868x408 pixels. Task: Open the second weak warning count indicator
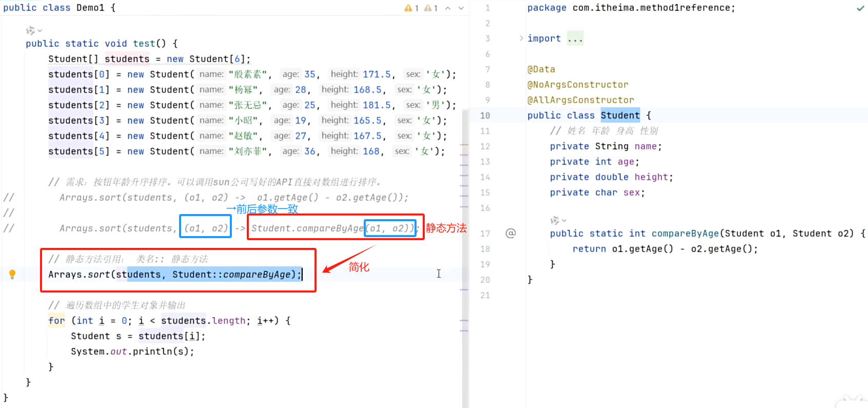click(x=431, y=8)
